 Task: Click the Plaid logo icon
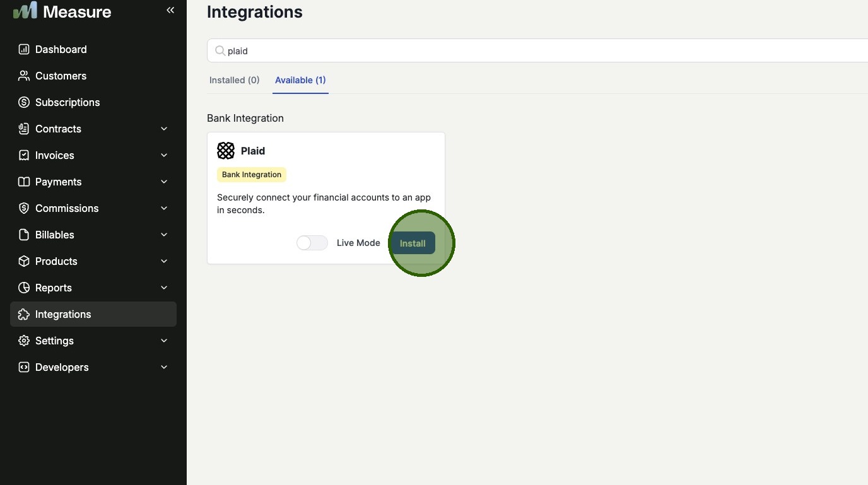[226, 151]
